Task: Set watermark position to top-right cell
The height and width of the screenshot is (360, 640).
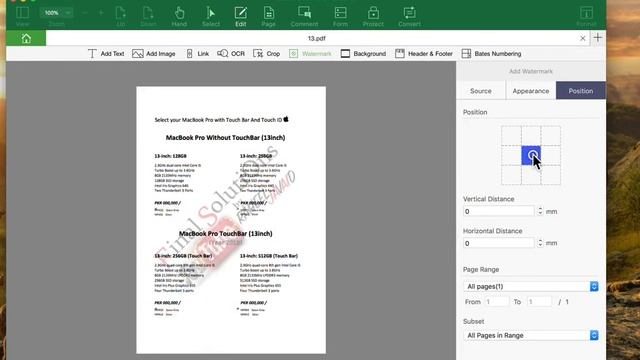Action: point(551,136)
